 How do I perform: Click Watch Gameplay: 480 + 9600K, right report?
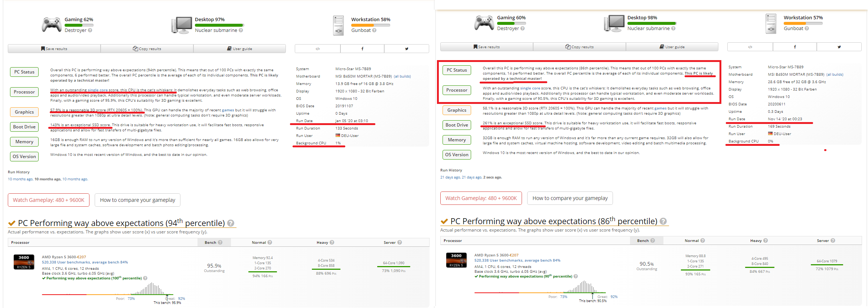pyautogui.click(x=481, y=198)
